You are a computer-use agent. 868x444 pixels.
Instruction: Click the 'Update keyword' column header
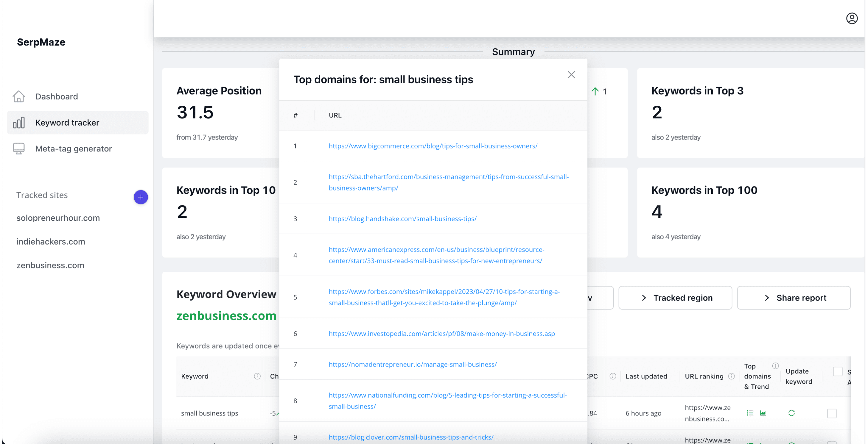799,376
